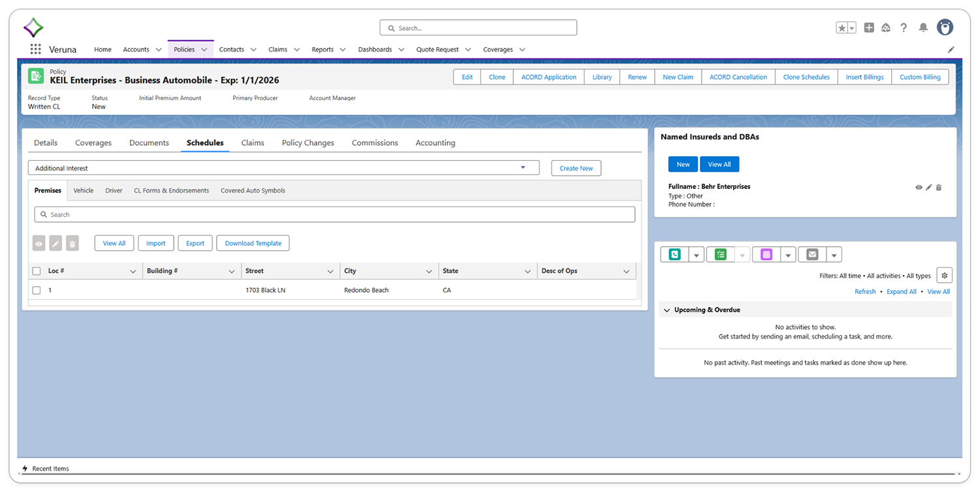The height and width of the screenshot is (492, 980).
Task: View Behr Enterprises with eye icon
Action: pos(919,188)
